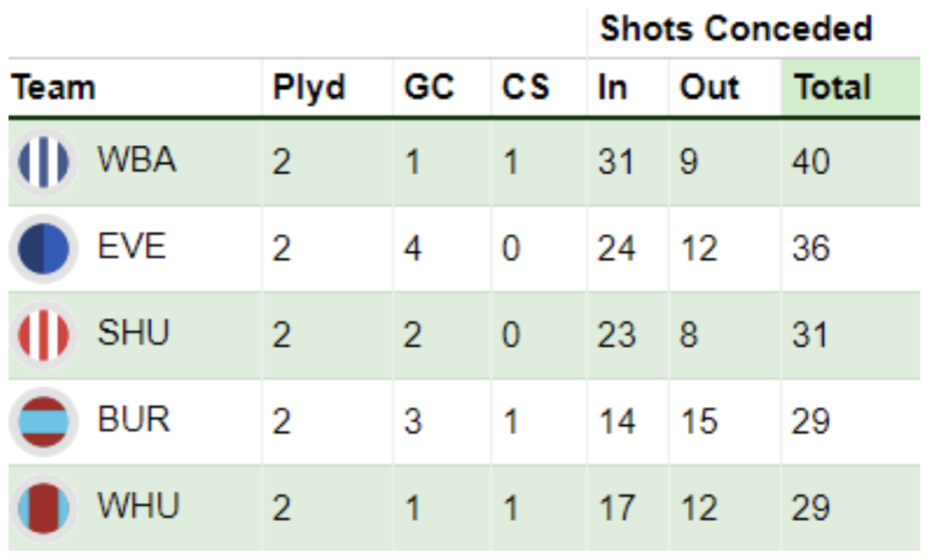Viewport: 928px width, 560px height.
Task: Click the SHU red striped badge icon
Action: [43, 335]
